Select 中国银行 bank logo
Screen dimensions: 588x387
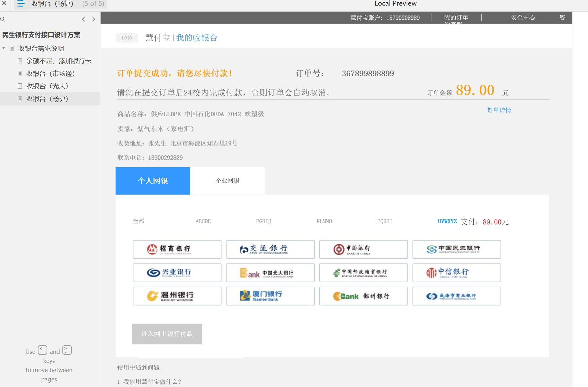coord(363,249)
